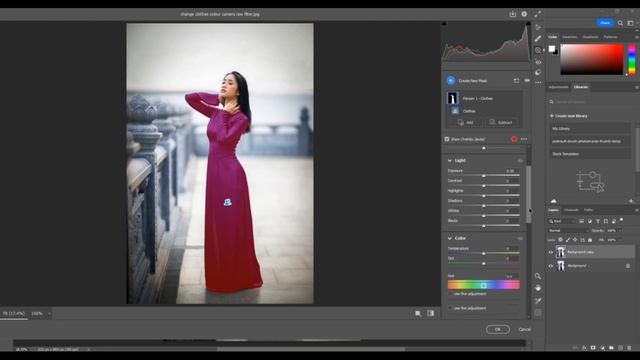Select Person 1 - Clothes mask thumbnail
The height and width of the screenshot is (360, 640).
click(452, 98)
